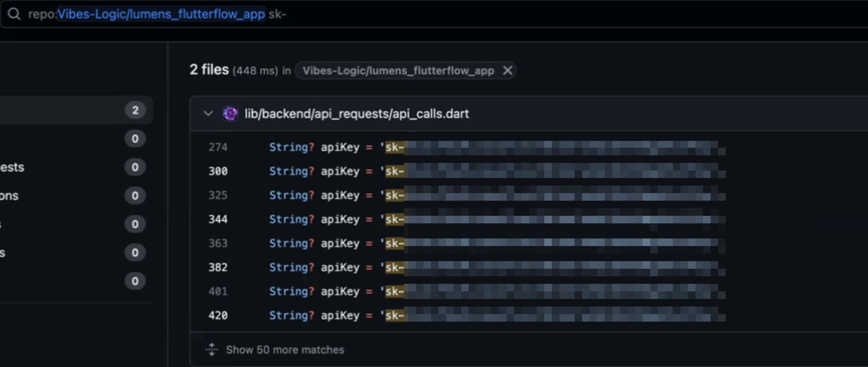868x367 pixels.
Task: Open line 363 in the code result
Action: coord(218,243)
